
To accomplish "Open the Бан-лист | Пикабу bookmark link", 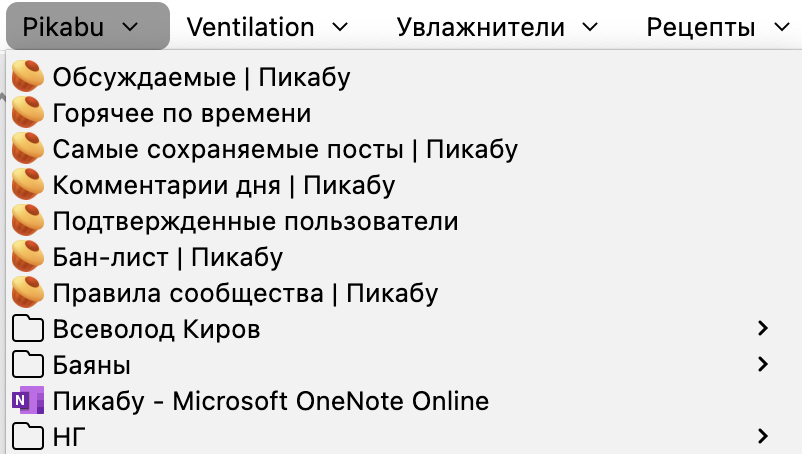I will 167,257.
